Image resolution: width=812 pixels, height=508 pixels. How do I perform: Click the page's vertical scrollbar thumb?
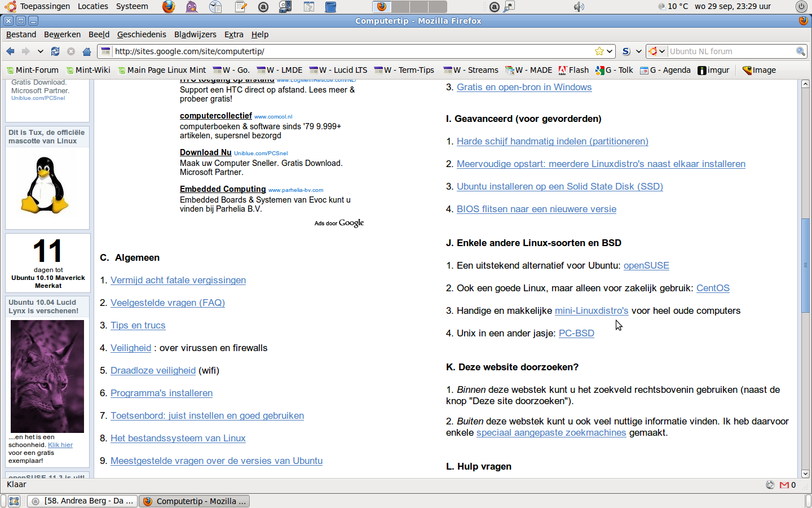(805, 265)
